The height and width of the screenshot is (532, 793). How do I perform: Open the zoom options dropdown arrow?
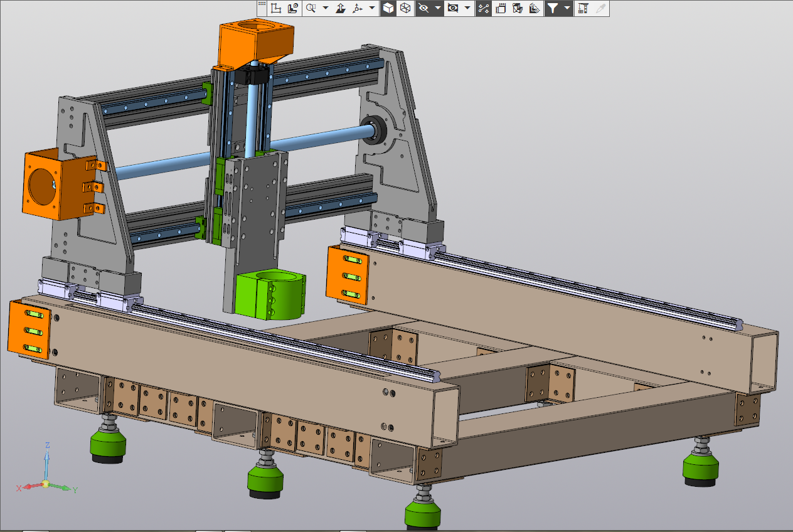[x=326, y=9]
